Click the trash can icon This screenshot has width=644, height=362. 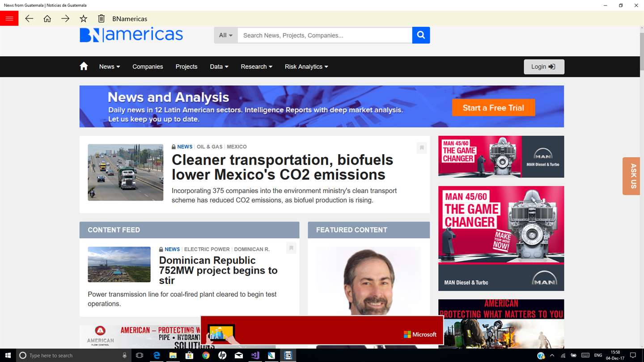click(102, 18)
